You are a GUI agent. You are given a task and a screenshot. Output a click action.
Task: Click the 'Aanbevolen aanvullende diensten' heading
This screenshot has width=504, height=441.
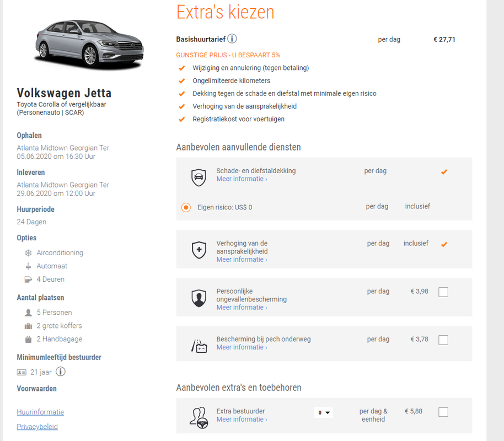point(239,147)
